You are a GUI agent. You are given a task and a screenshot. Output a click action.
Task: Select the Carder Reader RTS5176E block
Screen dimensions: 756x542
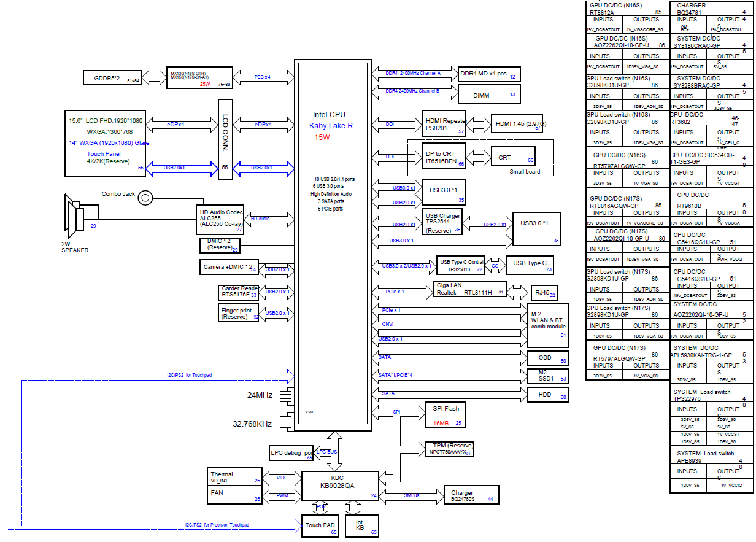pyautogui.click(x=239, y=292)
